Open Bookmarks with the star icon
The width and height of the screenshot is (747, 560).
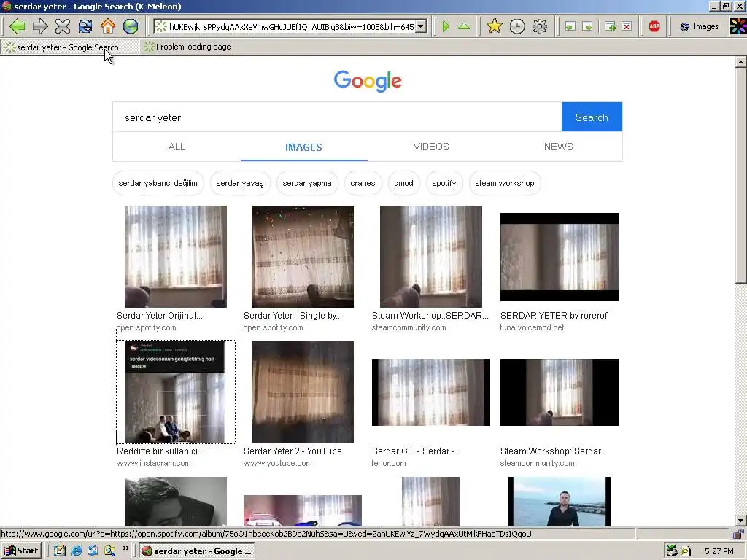pyautogui.click(x=495, y=26)
